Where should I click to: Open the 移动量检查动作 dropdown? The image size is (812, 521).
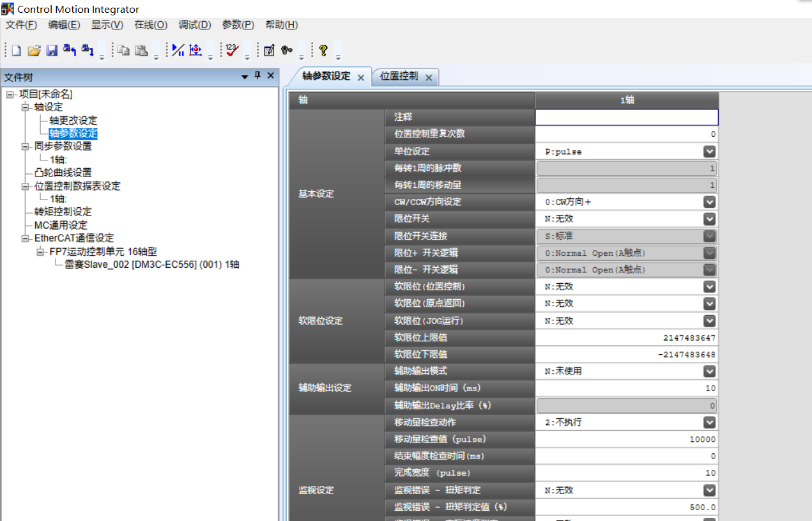709,423
